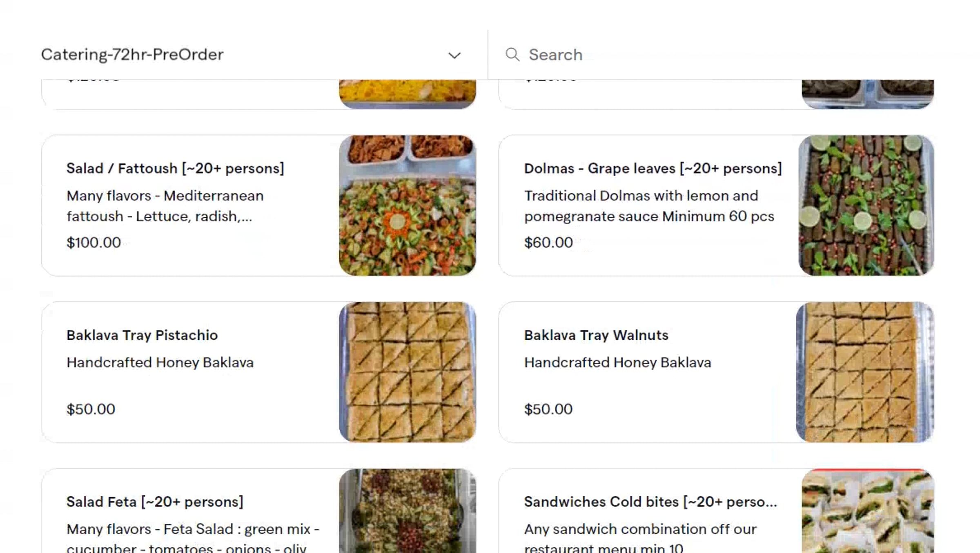This screenshot has width=980, height=553.
Task: Open the Salad Feta item title
Action: [x=155, y=502]
